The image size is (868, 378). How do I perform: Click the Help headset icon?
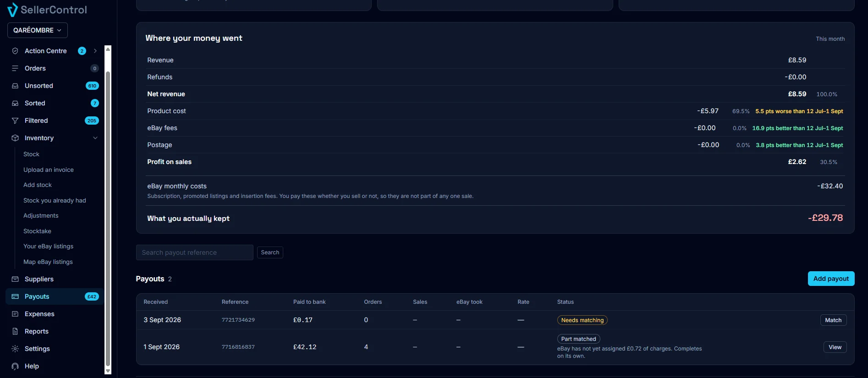[15, 366]
